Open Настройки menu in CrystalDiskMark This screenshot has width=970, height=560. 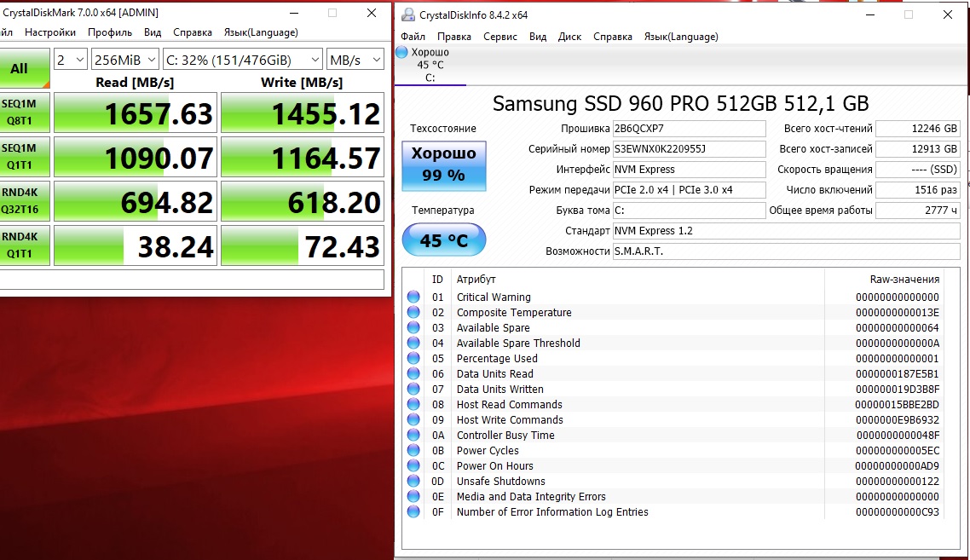[50, 32]
